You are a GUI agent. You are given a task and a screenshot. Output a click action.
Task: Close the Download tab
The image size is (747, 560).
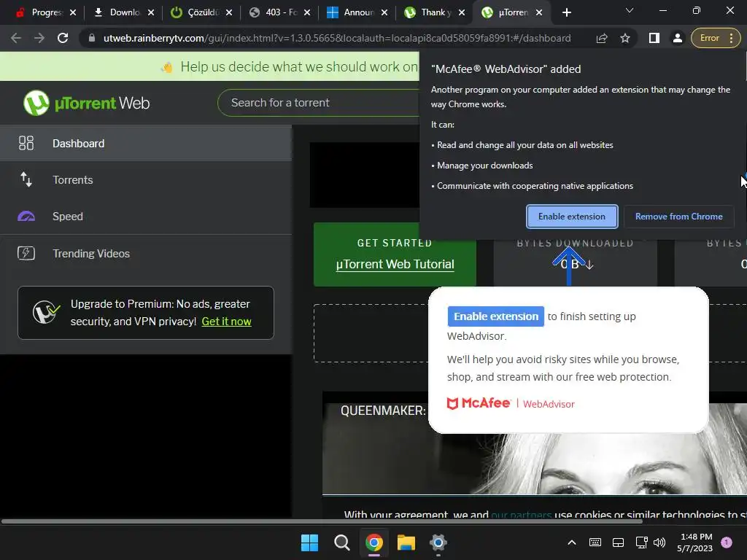(x=151, y=13)
